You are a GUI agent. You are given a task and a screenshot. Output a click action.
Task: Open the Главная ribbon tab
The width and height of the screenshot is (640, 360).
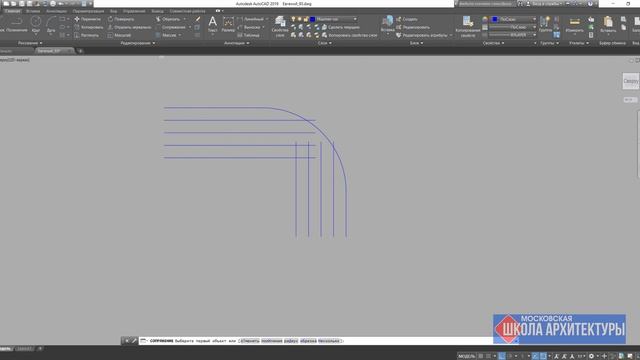click(x=12, y=11)
